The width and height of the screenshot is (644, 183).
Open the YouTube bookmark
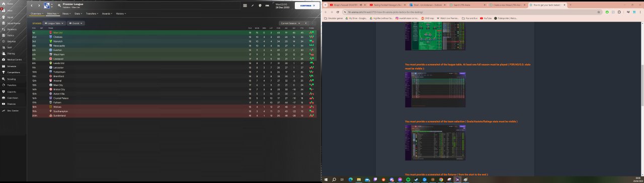486,18
